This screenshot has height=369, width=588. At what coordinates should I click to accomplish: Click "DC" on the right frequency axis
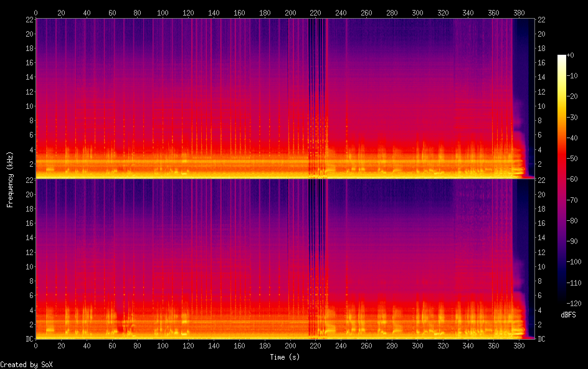point(541,339)
